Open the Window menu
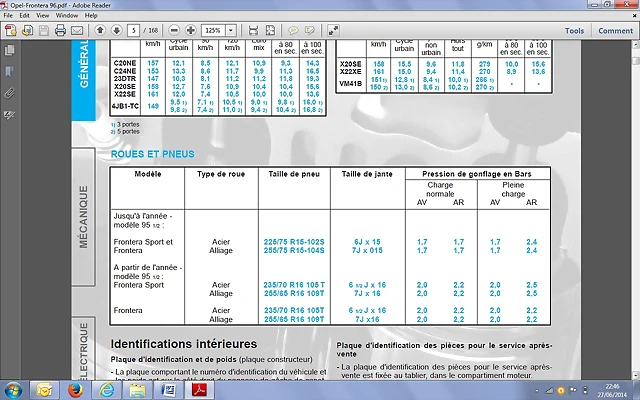 pos(67,16)
